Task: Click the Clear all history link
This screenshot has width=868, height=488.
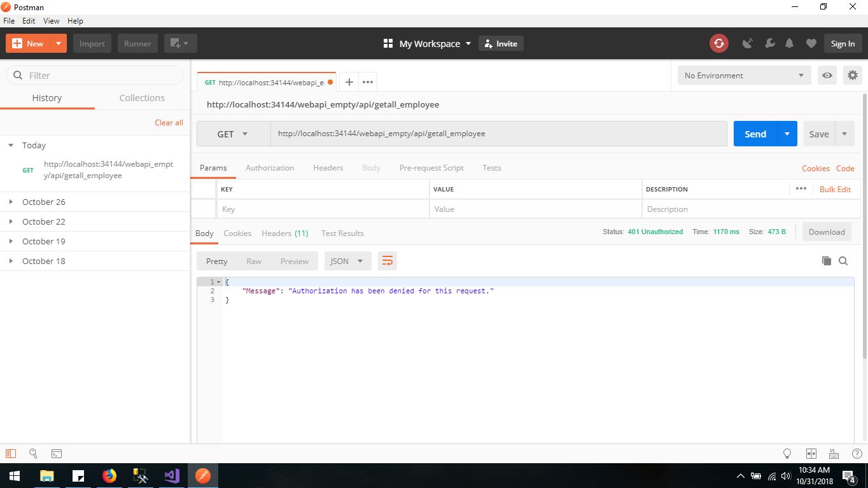Action: [x=169, y=122]
